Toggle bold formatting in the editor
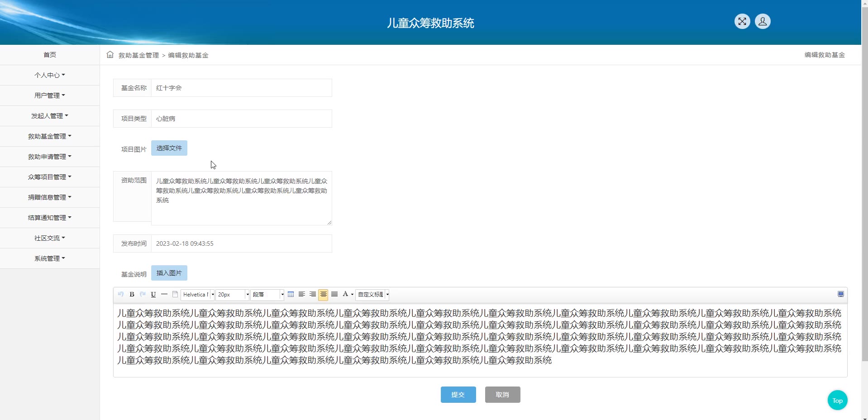This screenshot has height=420, width=868. (132, 294)
